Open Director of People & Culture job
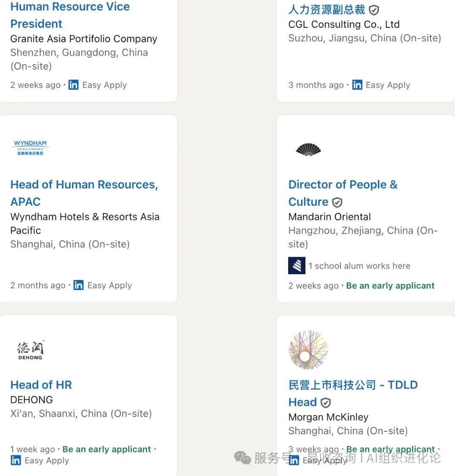 tap(343, 185)
